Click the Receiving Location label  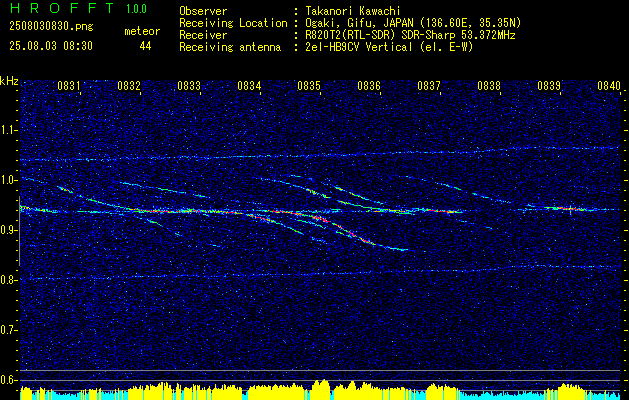pyautogui.click(x=233, y=24)
